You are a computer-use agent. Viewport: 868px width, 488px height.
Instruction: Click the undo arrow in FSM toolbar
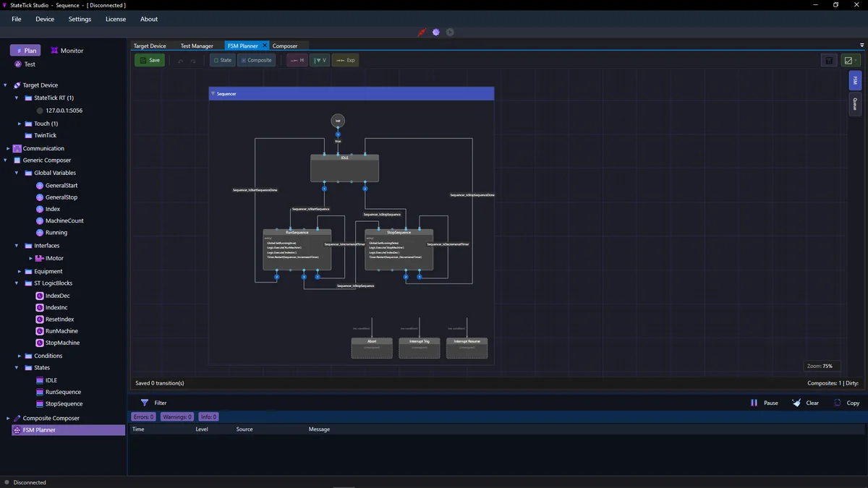(x=181, y=61)
